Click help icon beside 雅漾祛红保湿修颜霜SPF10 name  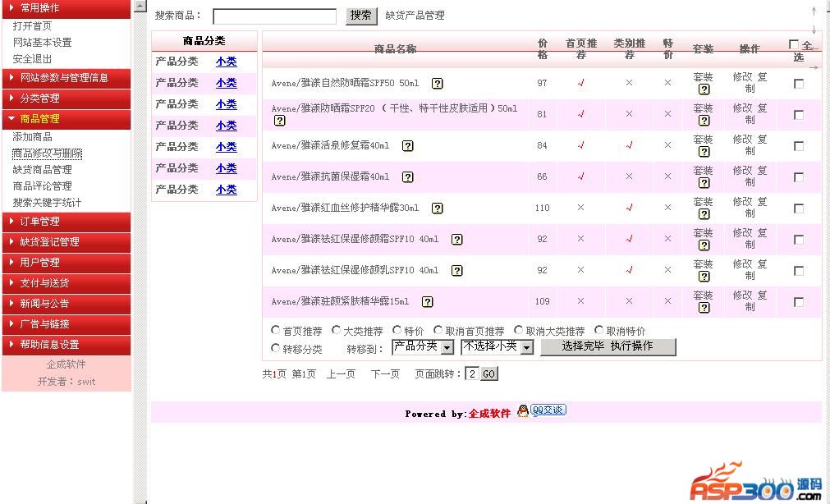click(456, 240)
